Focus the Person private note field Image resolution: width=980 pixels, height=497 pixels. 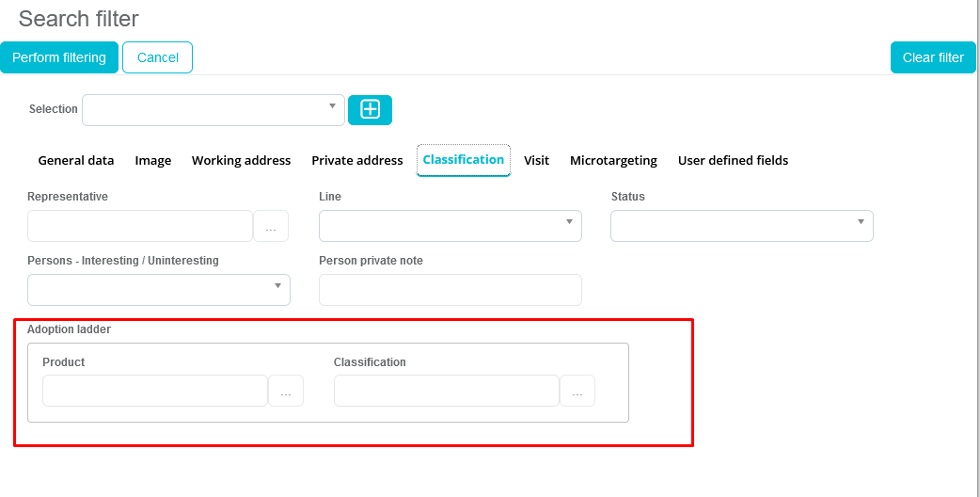click(450, 290)
